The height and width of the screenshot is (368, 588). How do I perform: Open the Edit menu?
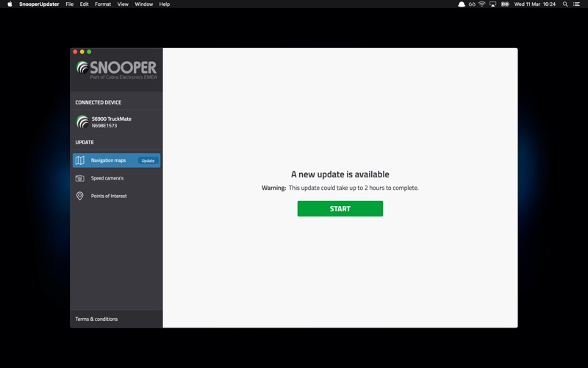pos(84,4)
